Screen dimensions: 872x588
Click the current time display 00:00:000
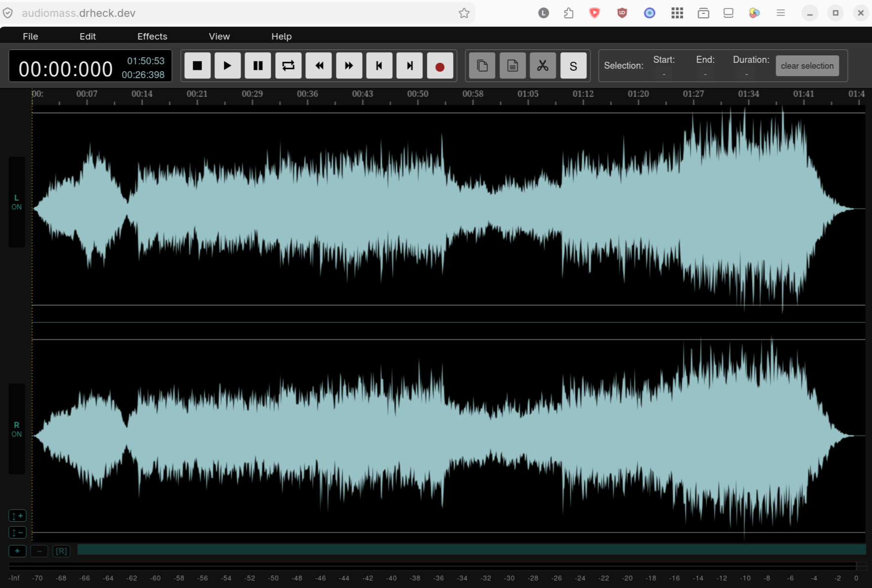click(66, 69)
